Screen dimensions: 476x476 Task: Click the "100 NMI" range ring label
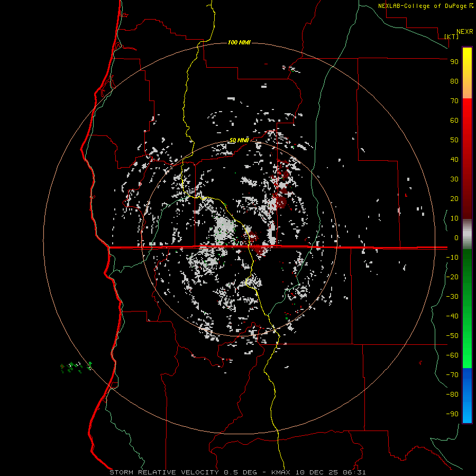coord(239,42)
